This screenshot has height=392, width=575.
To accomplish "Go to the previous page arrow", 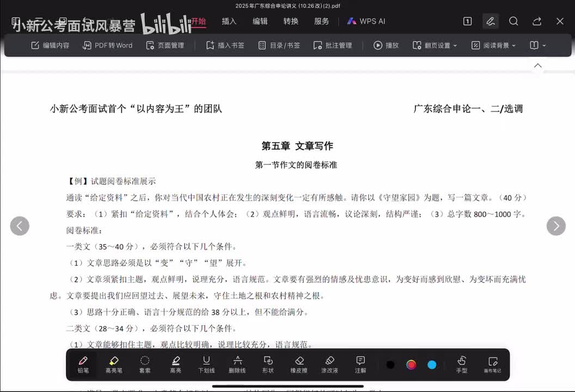I will [20, 226].
